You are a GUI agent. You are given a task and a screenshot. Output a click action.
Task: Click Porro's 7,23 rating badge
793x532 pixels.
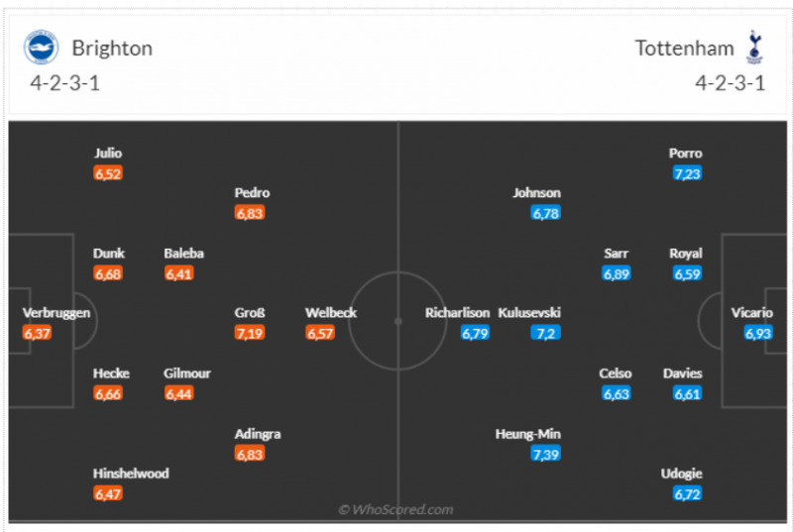click(x=687, y=173)
